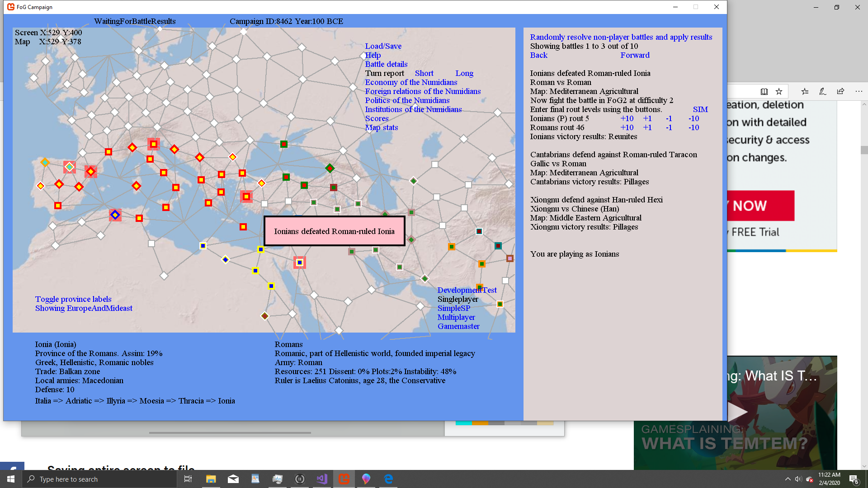Screen dimensions: 868x488
Task: Click the add-to-favorites star icon
Action: pyautogui.click(x=779, y=91)
